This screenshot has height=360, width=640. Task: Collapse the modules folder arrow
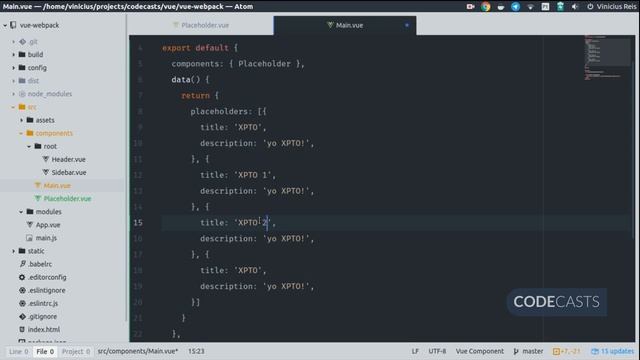(x=21, y=212)
